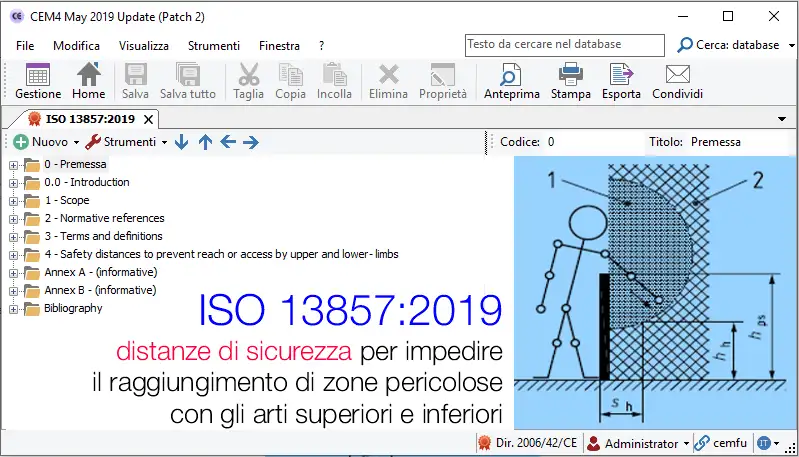Open the File menu

[25, 46]
